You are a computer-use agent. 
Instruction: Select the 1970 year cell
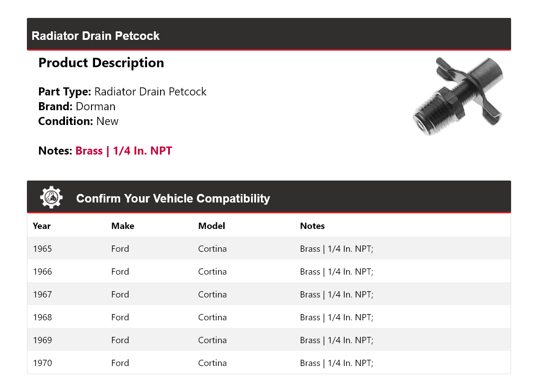(42, 363)
